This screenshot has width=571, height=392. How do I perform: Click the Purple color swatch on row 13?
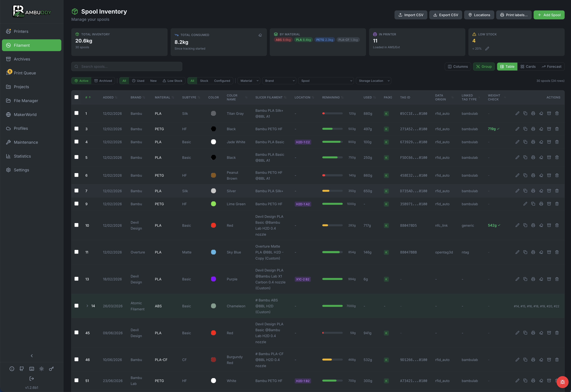click(x=213, y=279)
